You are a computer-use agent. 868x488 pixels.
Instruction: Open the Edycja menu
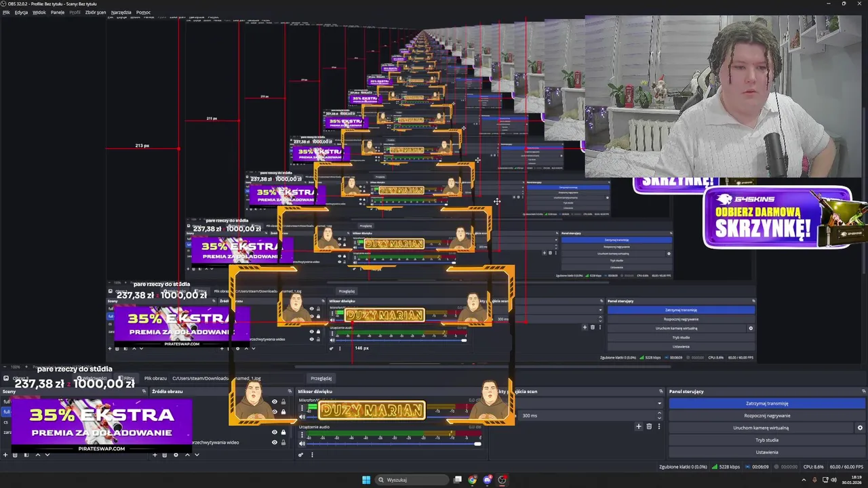(x=21, y=12)
